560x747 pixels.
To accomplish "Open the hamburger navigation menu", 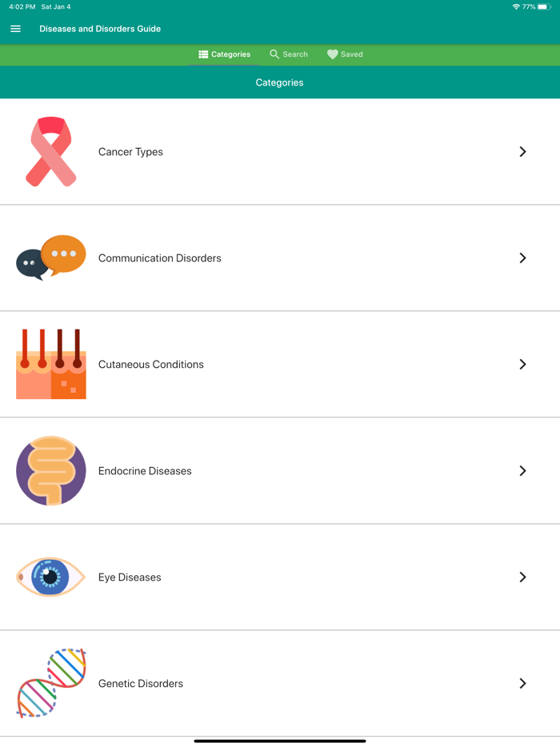I will [15, 28].
